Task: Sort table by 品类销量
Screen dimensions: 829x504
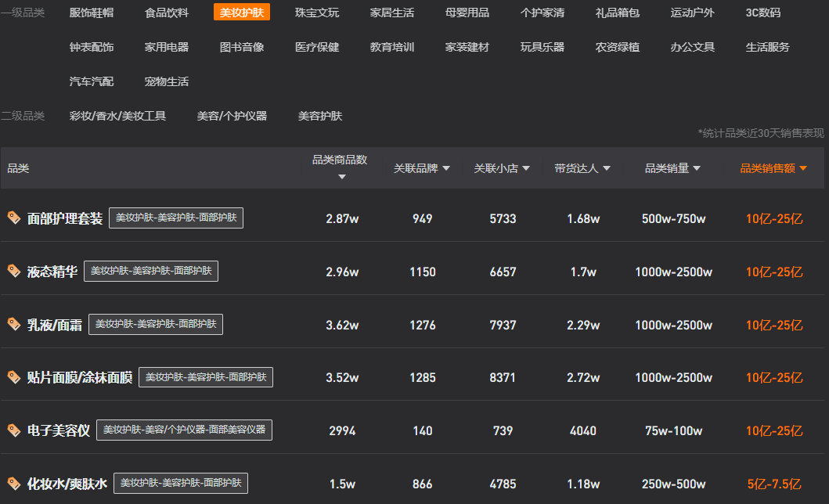Action: pyautogui.click(x=672, y=168)
